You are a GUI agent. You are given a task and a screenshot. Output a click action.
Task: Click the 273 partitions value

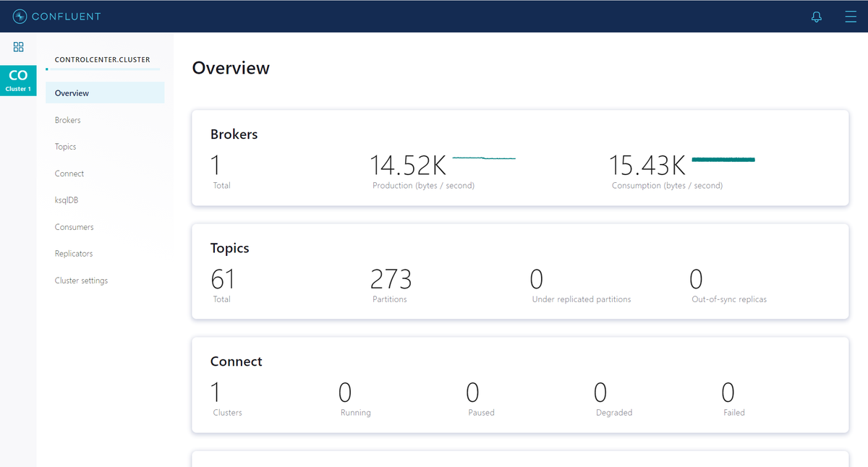click(x=391, y=279)
